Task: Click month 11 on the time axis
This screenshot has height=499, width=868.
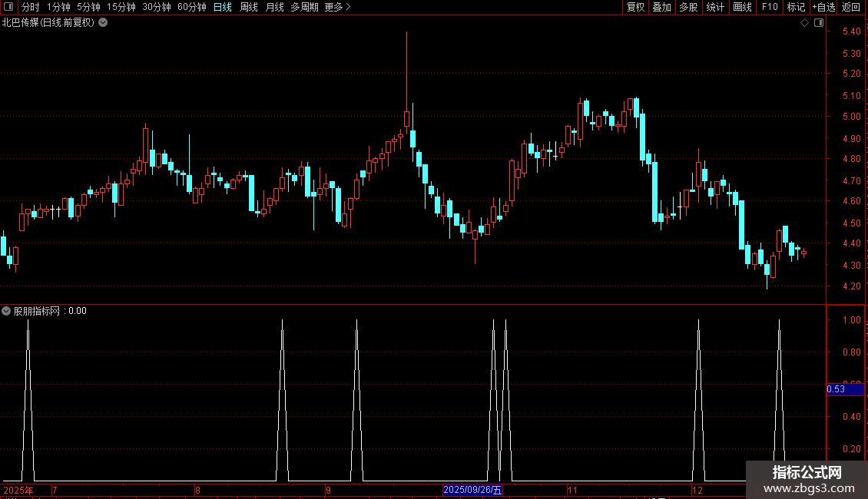Action: pyautogui.click(x=572, y=490)
